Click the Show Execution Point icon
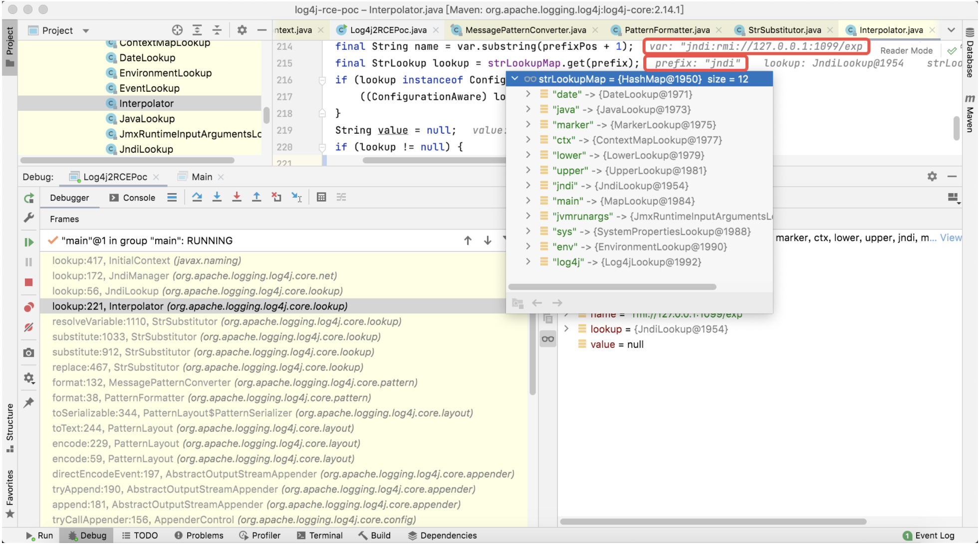Screen dimensions: 980x546 point(172,197)
